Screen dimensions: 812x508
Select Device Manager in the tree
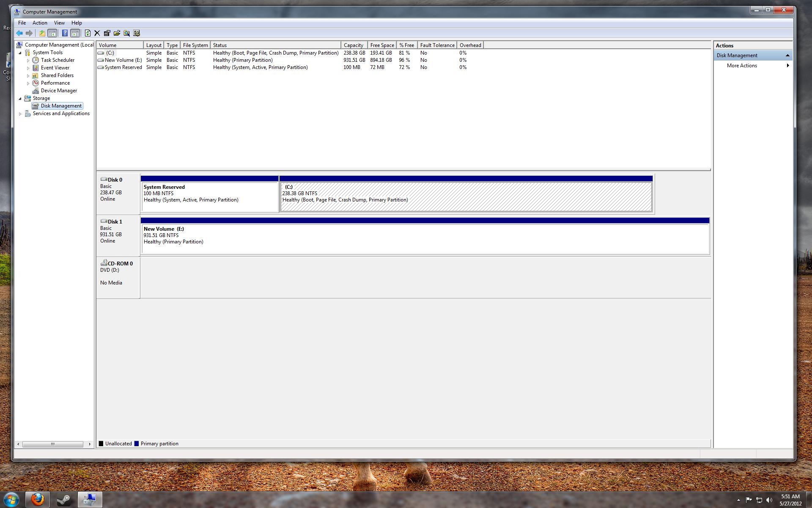click(x=59, y=91)
